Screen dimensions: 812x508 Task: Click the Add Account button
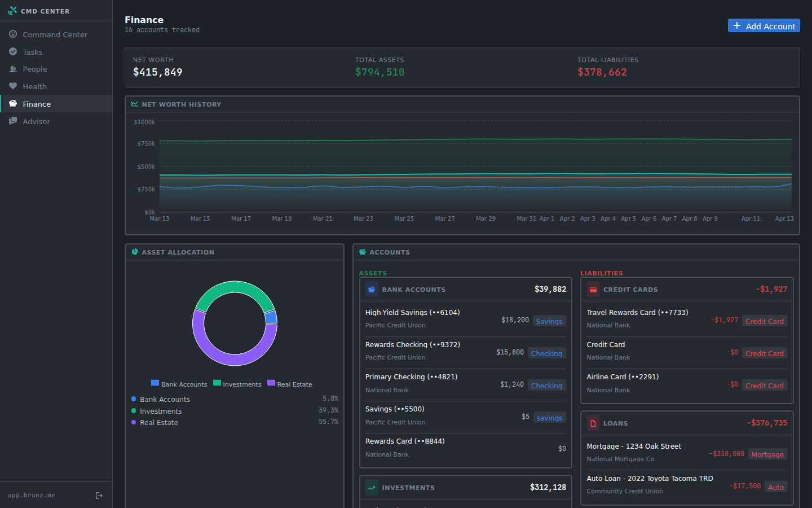(x=764, y=26)
